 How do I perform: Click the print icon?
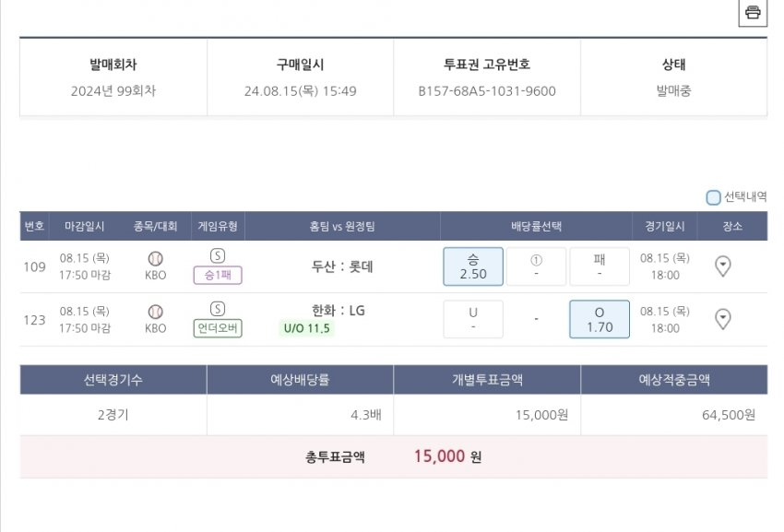pos(753,13)
